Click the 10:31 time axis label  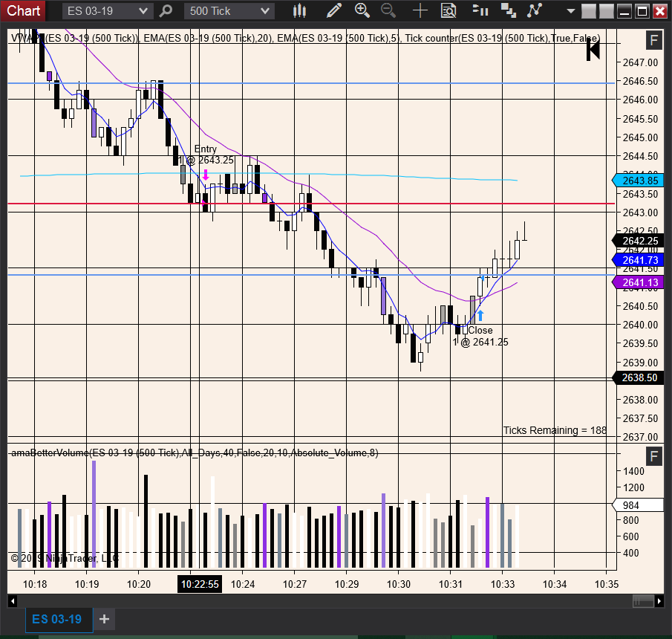451,584
